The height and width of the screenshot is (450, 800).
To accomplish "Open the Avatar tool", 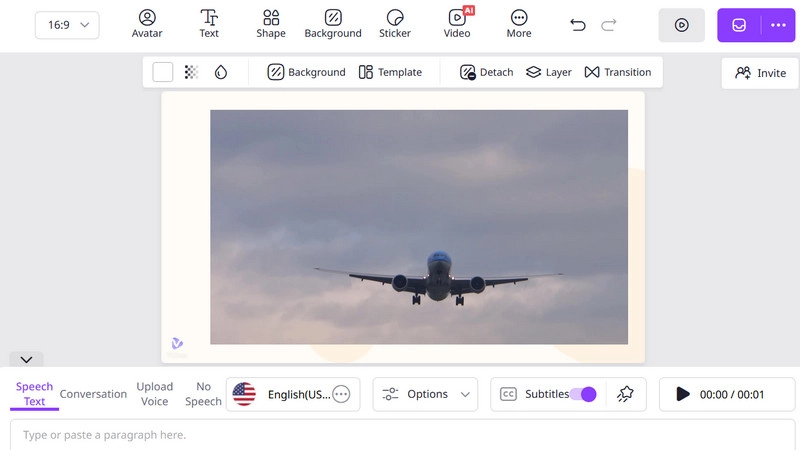I will point(147,24).
